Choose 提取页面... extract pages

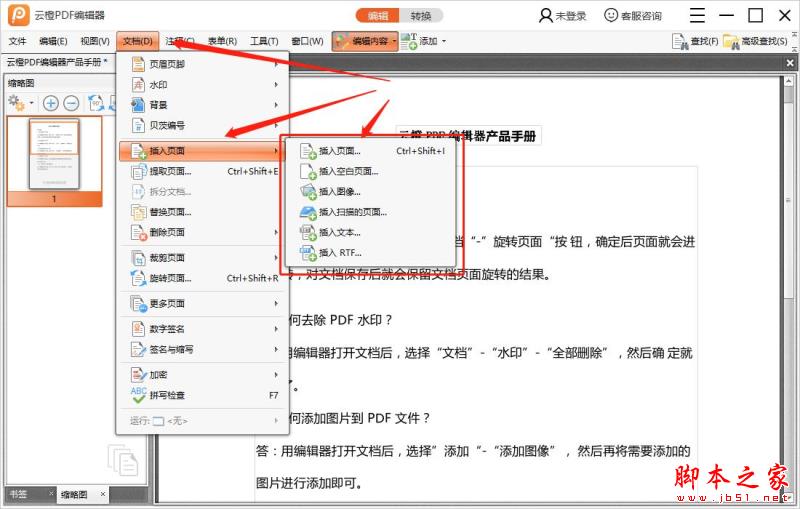pyautogui.click(x=204, y=171)
